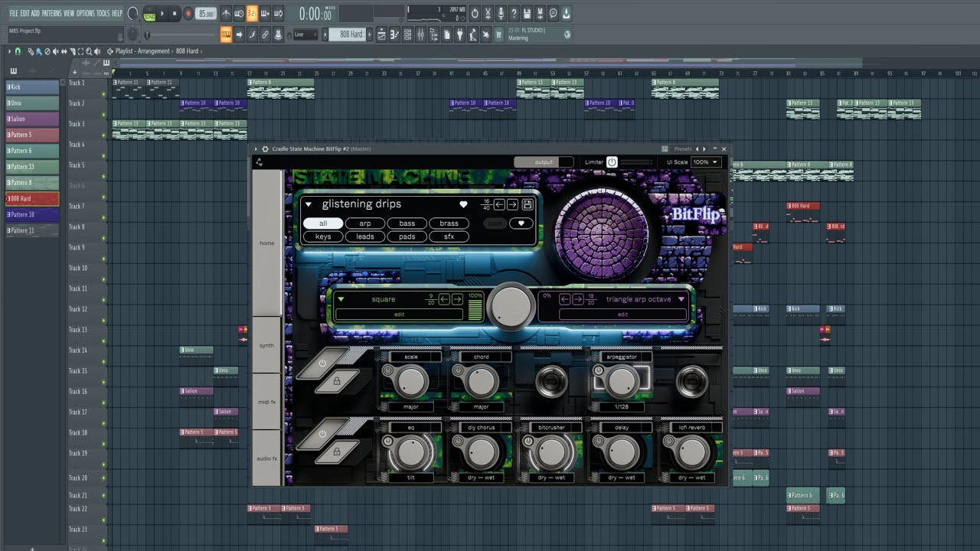The width and height of the screenshot is (980, 551).
Task: Select the zoom tool in playlist toolbar
Action: (89, 51)
